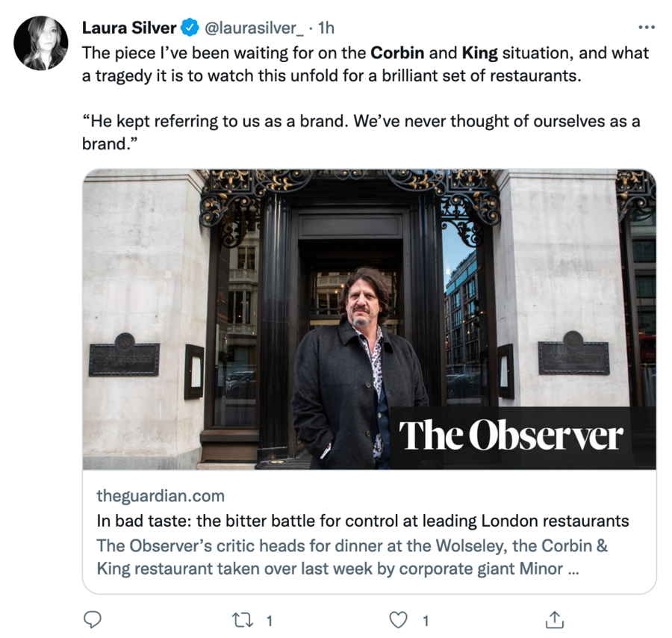Click the blue verified badge
This screenshot has height=638, width=672.
click(x=190, y=28)
